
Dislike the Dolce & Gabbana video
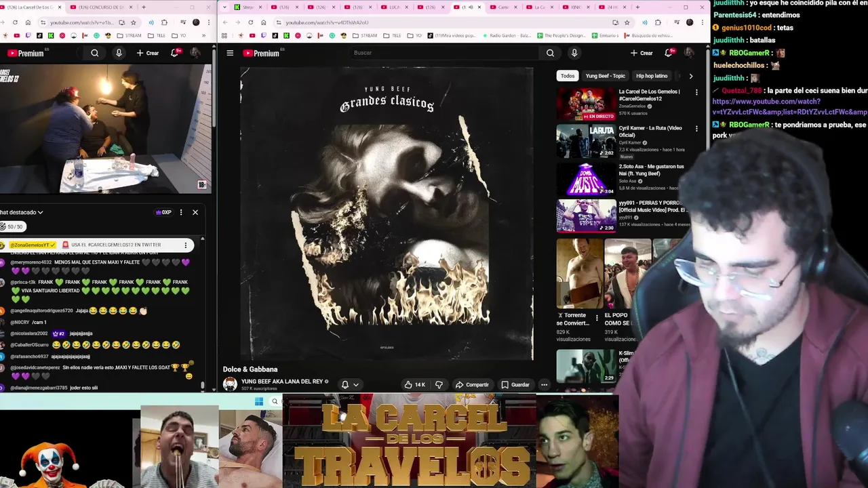click(439, 384)
